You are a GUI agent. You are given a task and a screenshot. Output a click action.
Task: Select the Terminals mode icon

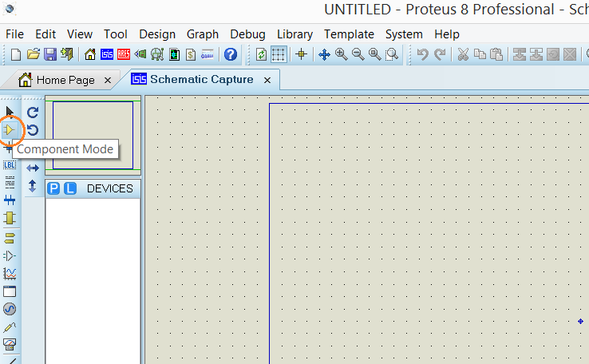(10, 238)
